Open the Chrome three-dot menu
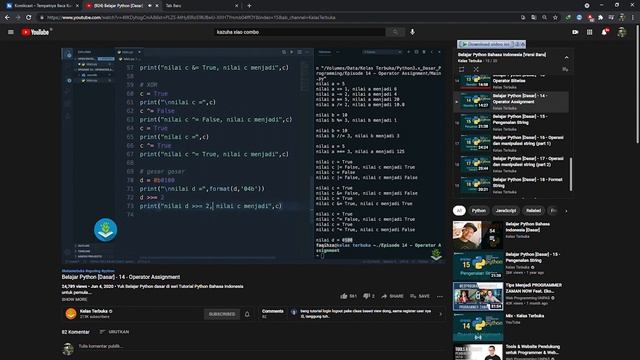Screen dimensions: 640x360 click(x=633, y=18)
